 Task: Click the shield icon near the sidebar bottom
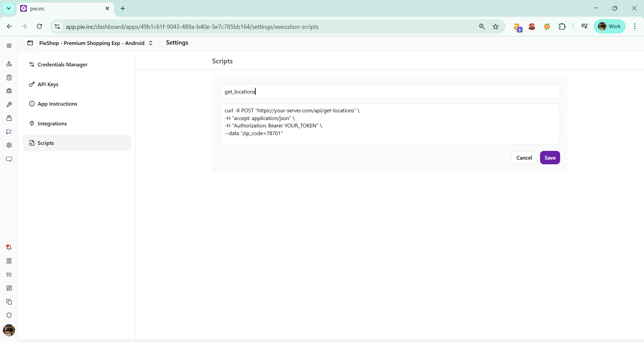click(x=9, y=316)
